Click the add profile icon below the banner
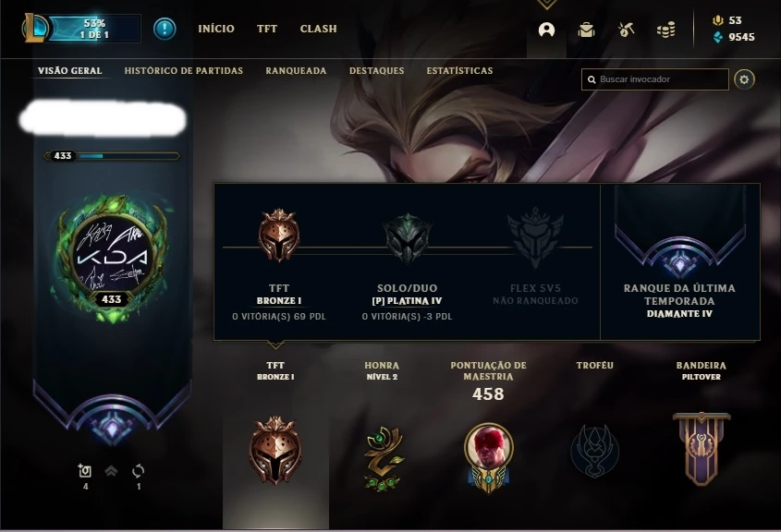This screenshot has width=781, height=532. pos(85,470)
